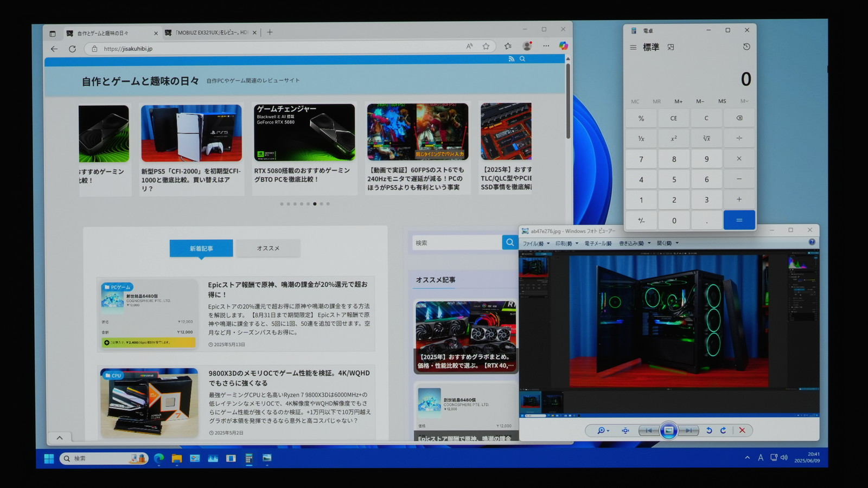Refresh the jisakuhibi.jp page

tap(72, 49)
